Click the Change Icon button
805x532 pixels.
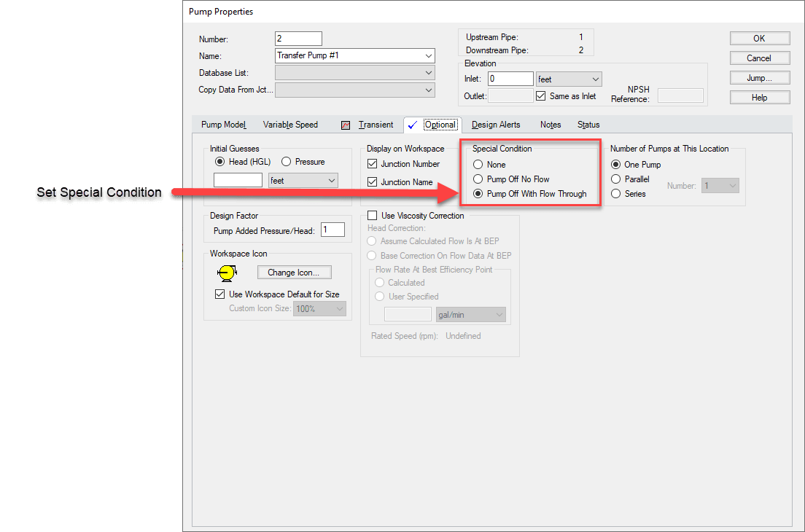point(294,272)
